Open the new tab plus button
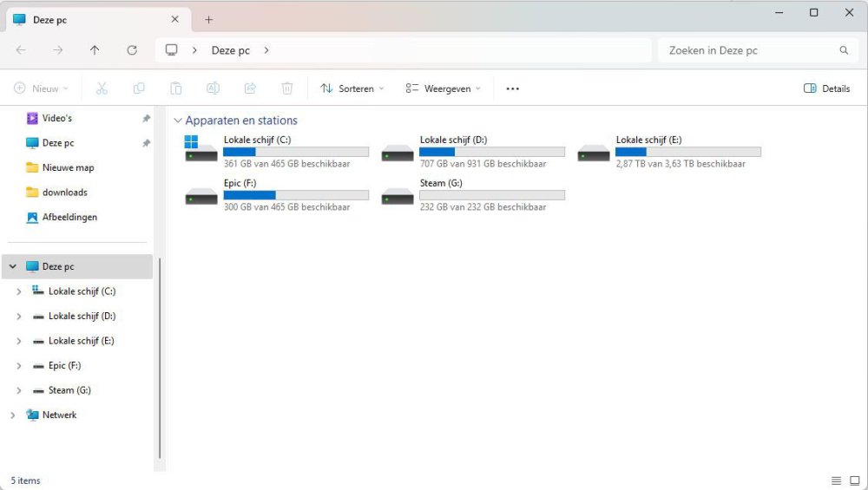This screenshot has width=868, height=490. [x=208, y=20]
